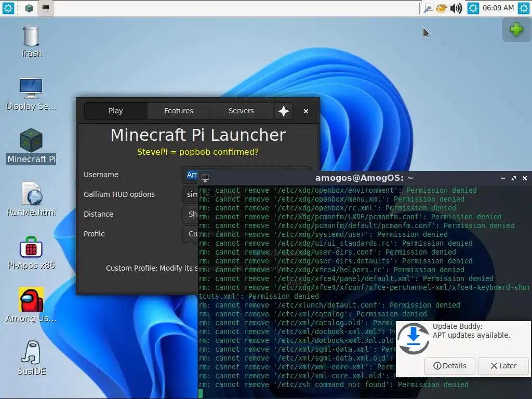This screenshot has height=399, width=532.
Task: Select the terminal taskbar item in panel
Action: click(x=46, y=8)
